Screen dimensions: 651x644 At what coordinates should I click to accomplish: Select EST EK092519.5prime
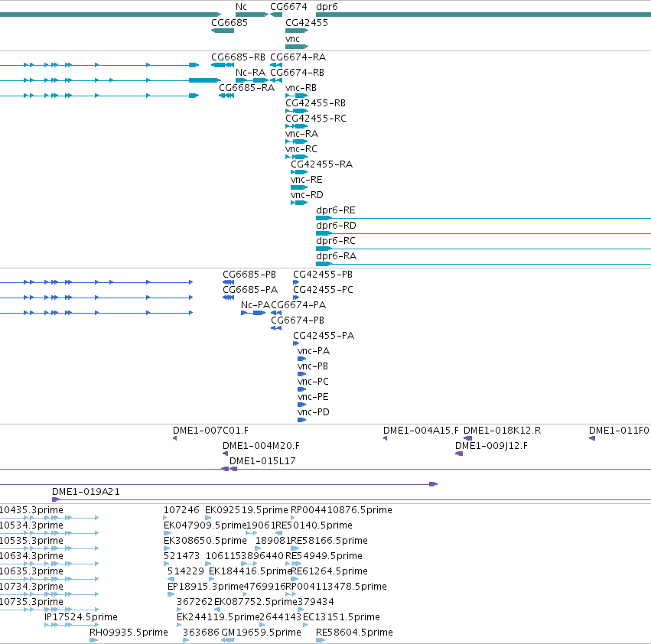point(246,510)
